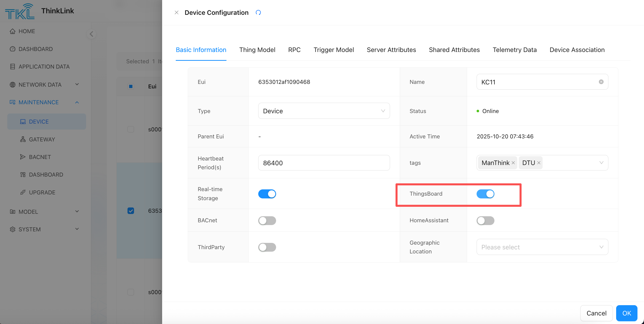Open the Telemetry Data tab
Screen dimensions: 644x324
pos(514,50)
